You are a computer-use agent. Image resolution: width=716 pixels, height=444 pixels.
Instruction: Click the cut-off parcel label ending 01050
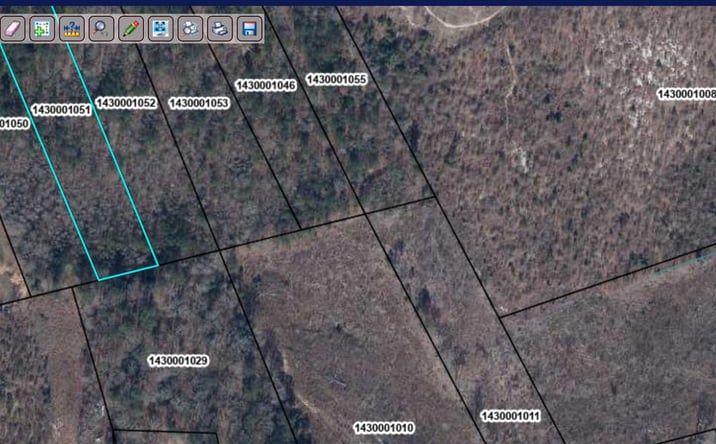pos(14,123)
